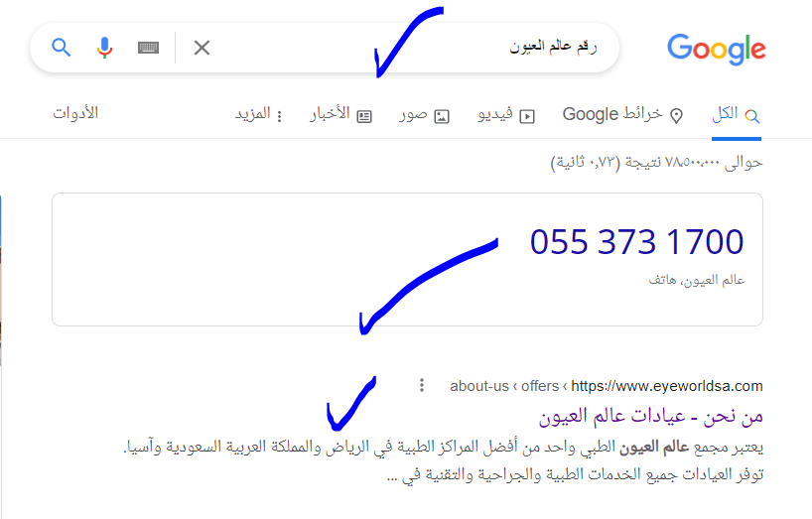Screen dimensions: 812x519
Task: Clear the search query with X
Action: point(202,48)
